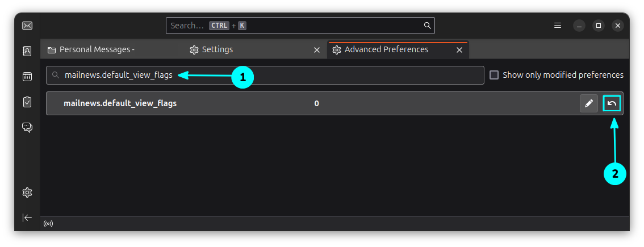Select the mailnews.default_view_flags row
Screen dimensions: 644x247
click(x=227, y=103)
